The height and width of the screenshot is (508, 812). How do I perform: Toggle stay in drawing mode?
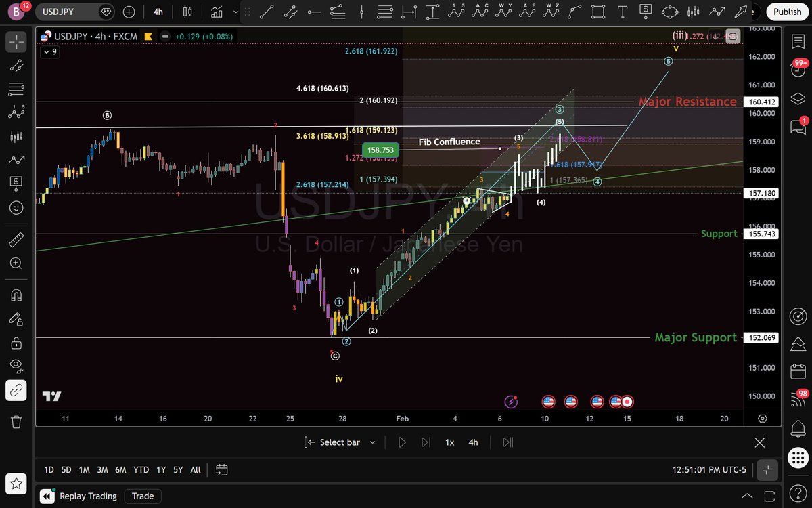tap(17, 319)
